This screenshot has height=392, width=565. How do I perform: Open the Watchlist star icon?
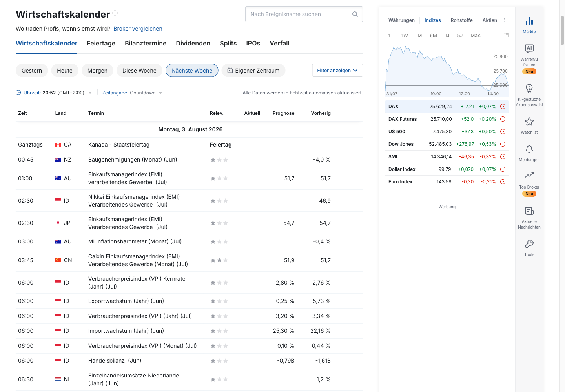click(529, 122)
